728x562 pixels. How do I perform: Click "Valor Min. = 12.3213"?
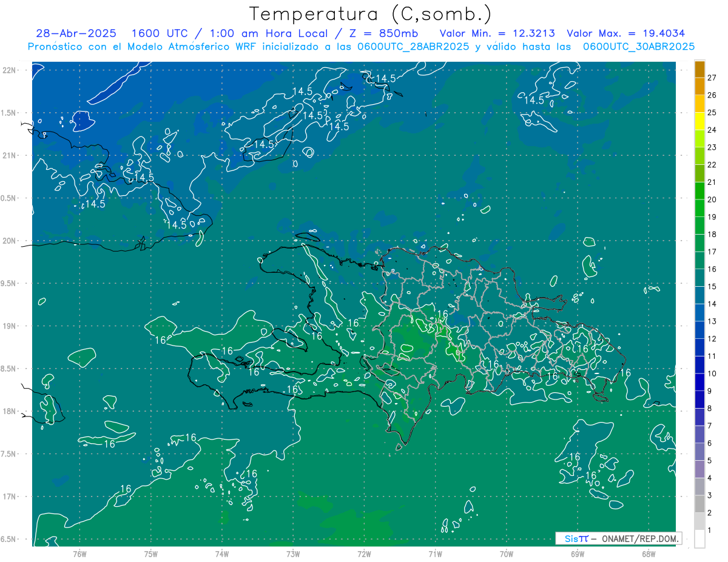(497, 33)
